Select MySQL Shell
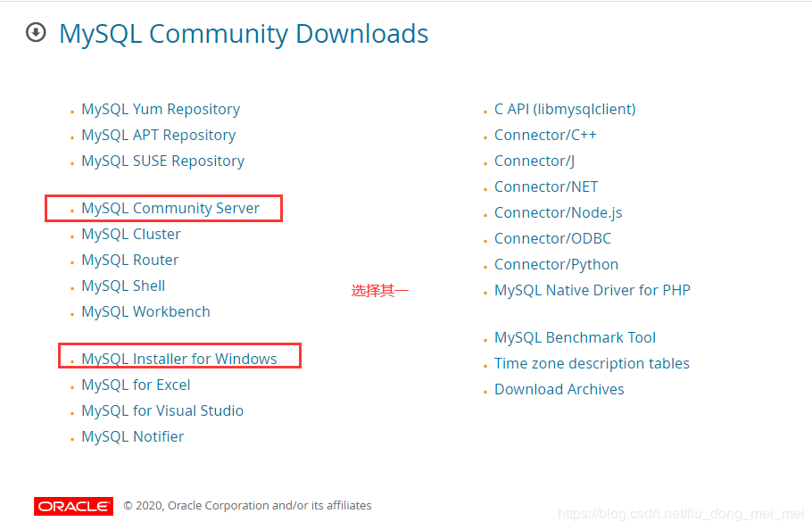This screenshot has height=530, width=812. click(123, 286)
